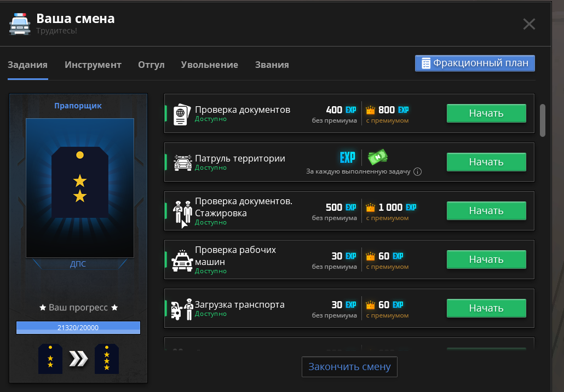Click the police car icon beside Ваша смена
This screenshot has width=564, height=392.
20,24
